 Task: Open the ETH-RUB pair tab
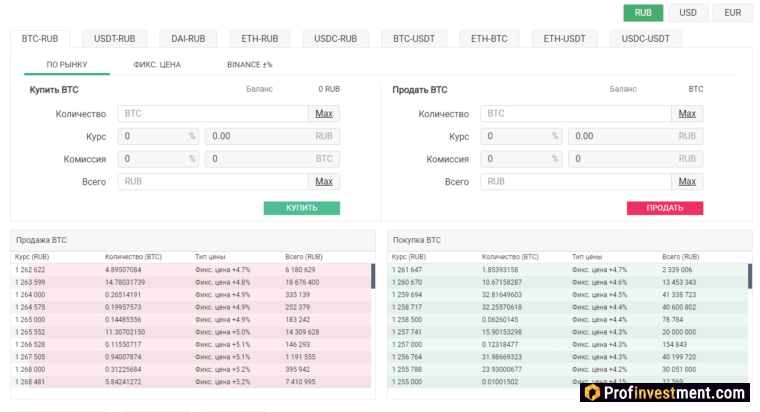coord(260,39)
